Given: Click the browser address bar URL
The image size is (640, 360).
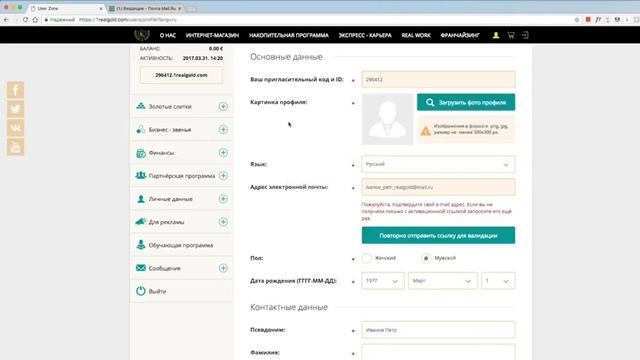Looking at the screenshot, I should 128,20.
